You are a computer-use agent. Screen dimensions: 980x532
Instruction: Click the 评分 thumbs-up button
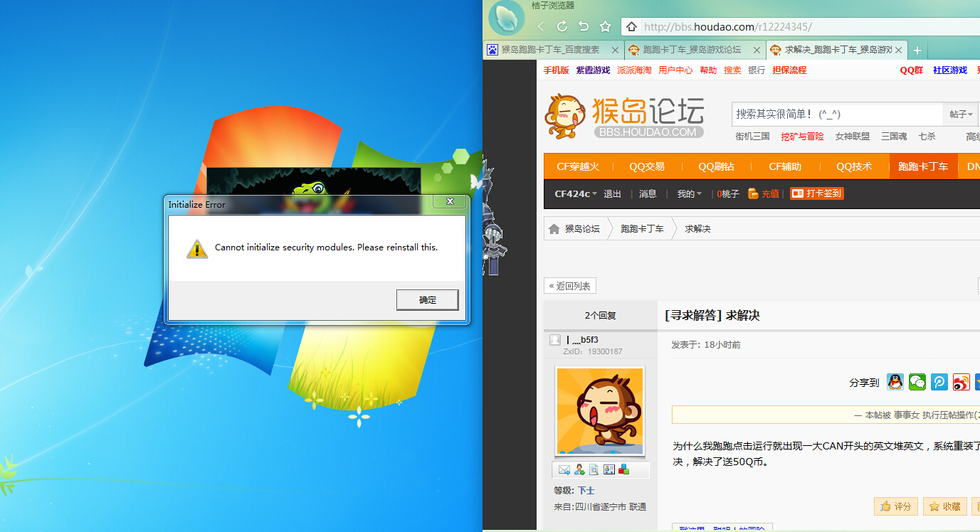896,506
